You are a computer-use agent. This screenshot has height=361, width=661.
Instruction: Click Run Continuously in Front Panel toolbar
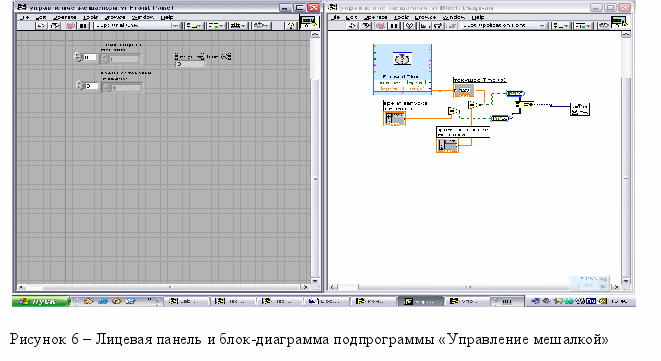55,26
